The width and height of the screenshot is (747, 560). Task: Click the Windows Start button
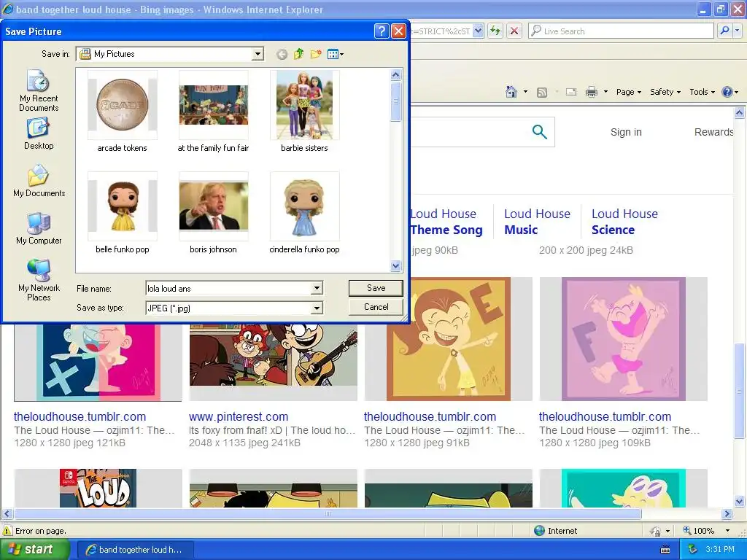35,549
